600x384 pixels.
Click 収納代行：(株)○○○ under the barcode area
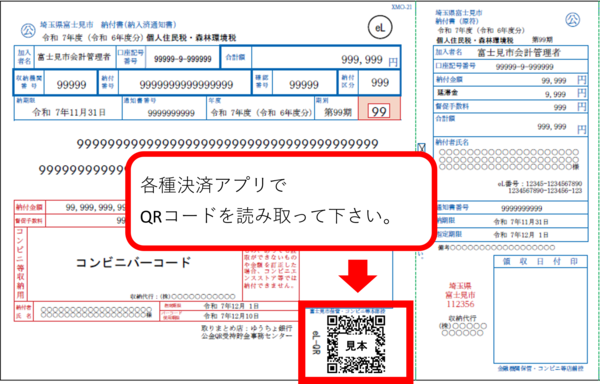(x=183, y=296)
